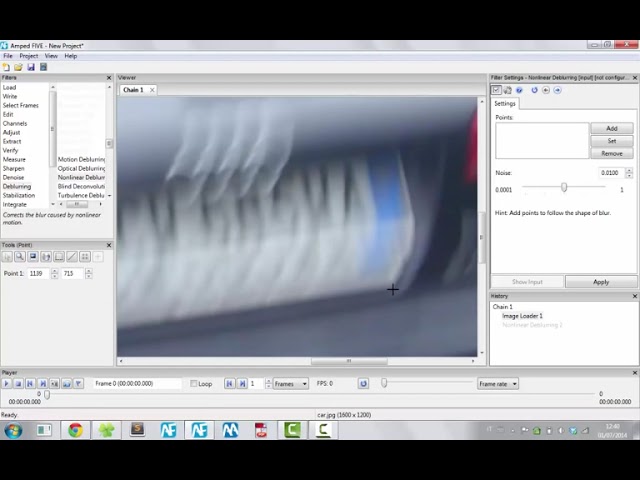Click the Remove point button
Viewport: 640px width, 480px height.
click(612, 153)
